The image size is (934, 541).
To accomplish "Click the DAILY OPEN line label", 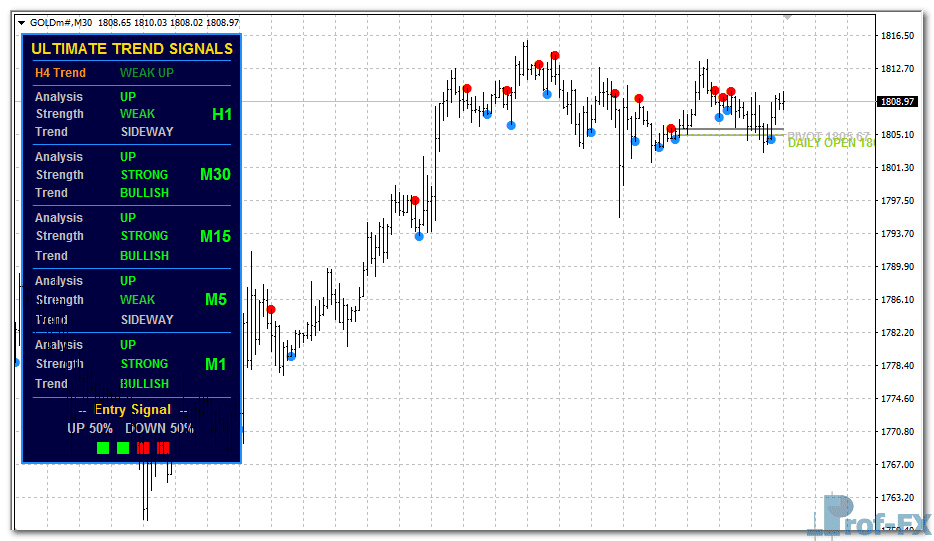I will tap(830, 143).
